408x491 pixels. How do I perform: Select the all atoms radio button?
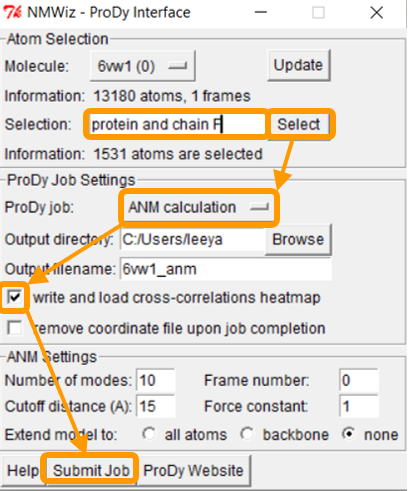tap(149, 434)
